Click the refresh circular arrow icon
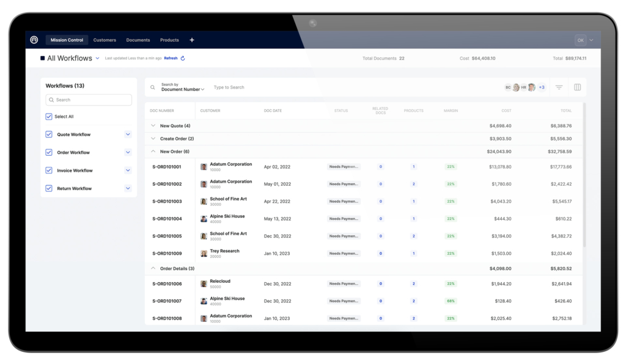 tap(183, 58)
